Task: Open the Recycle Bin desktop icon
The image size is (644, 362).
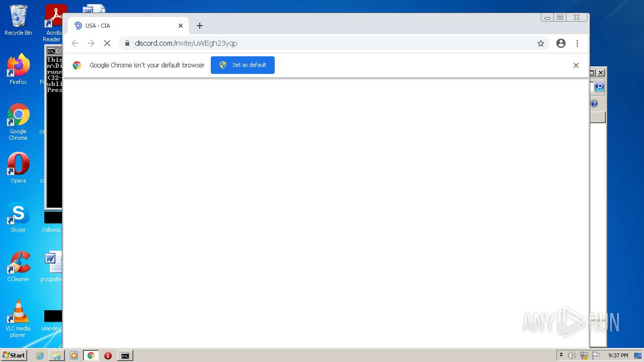Action: point(18,20)
